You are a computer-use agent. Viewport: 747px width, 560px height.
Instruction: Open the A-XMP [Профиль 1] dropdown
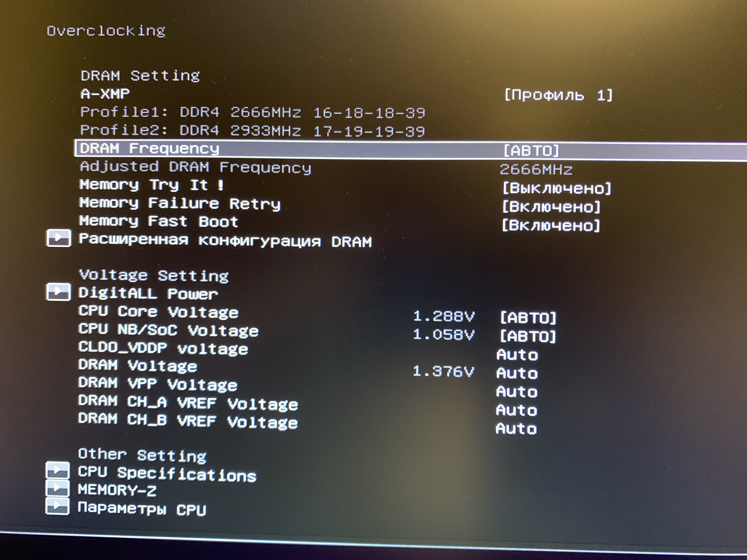[x=558, y=95]
